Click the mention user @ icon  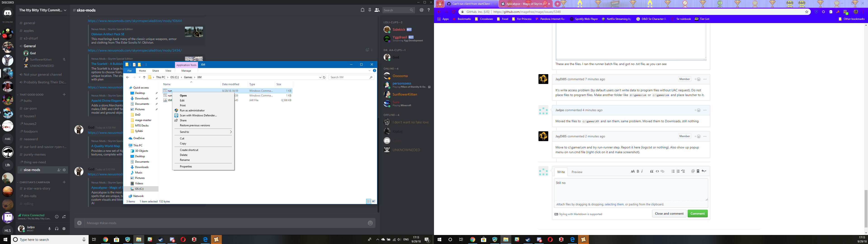[693, 171]
